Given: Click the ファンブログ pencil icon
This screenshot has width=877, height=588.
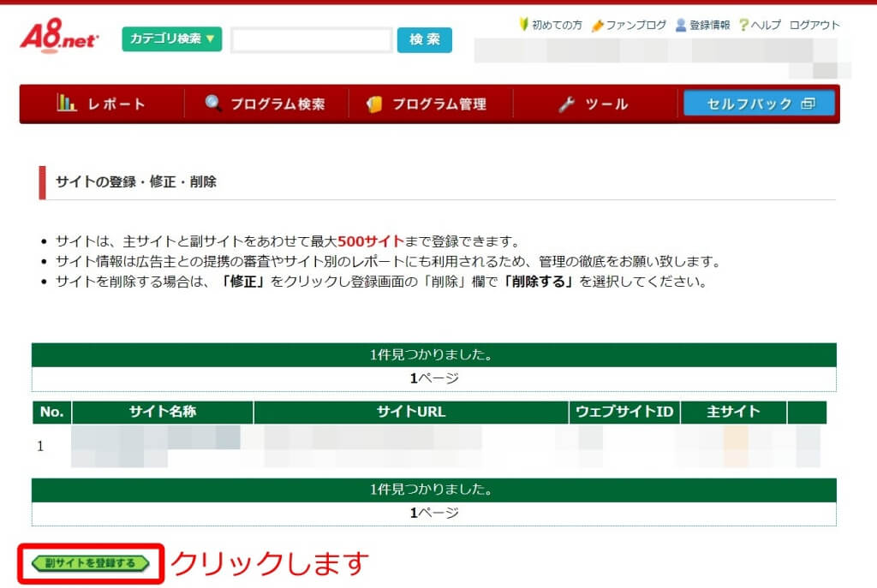Looking at the screenshot, I should pos(597,25).
